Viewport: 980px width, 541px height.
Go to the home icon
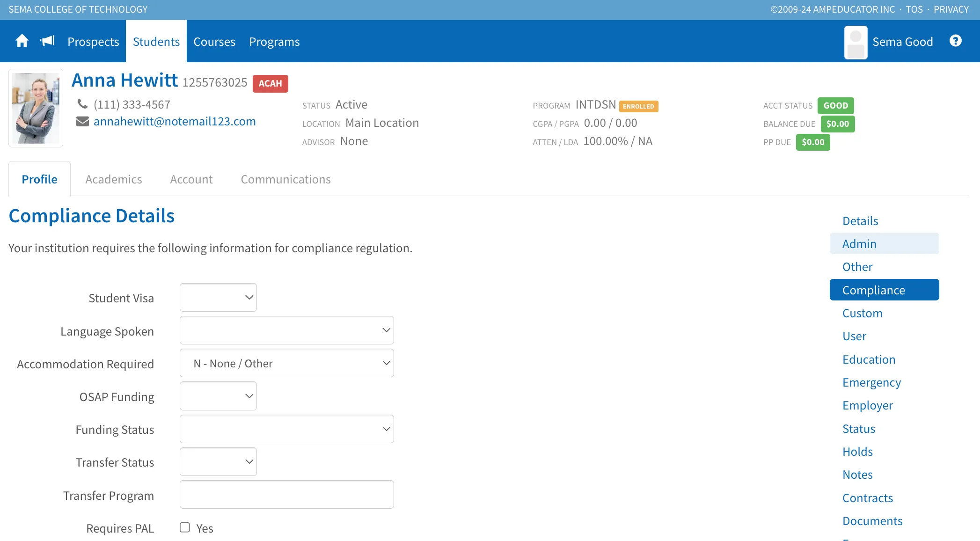22,41
